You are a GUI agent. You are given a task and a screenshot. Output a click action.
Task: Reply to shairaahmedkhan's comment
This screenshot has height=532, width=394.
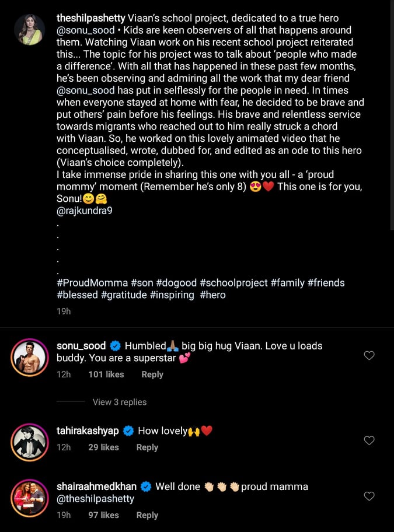(147, 515)
